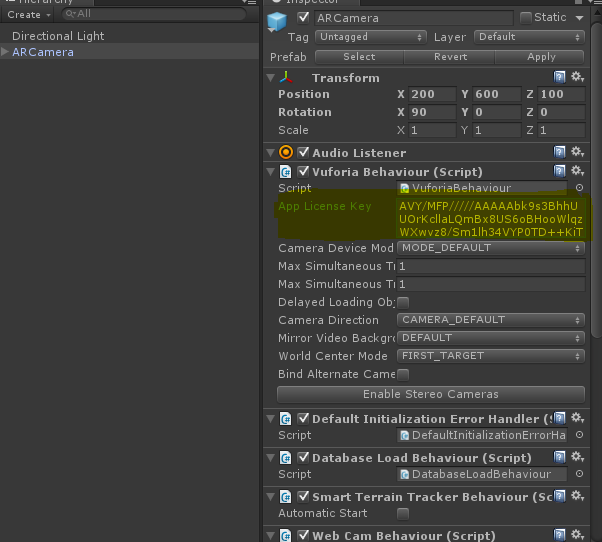Open Default Initialization Error Handler help icon
Viewport: 602px width, 542px height.
(559, 418)
